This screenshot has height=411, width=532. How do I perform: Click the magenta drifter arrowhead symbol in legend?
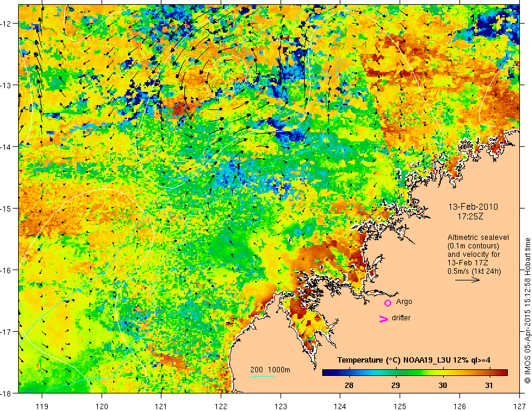tap(384, 319)
